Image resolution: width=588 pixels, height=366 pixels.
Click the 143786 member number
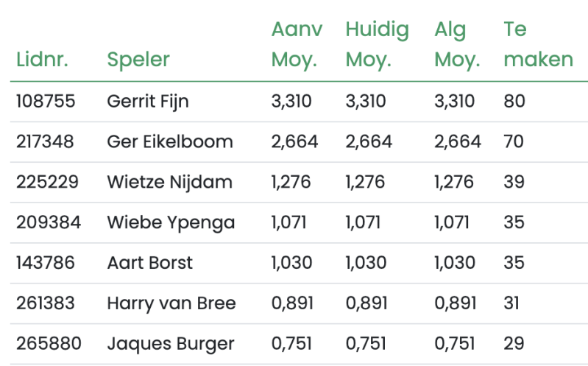point(46,263)
